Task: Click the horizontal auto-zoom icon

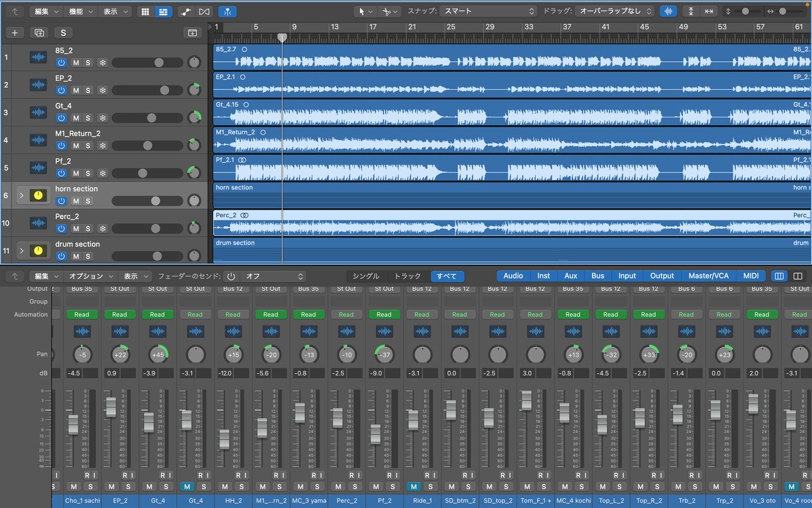Action: (x=709, y=11)
